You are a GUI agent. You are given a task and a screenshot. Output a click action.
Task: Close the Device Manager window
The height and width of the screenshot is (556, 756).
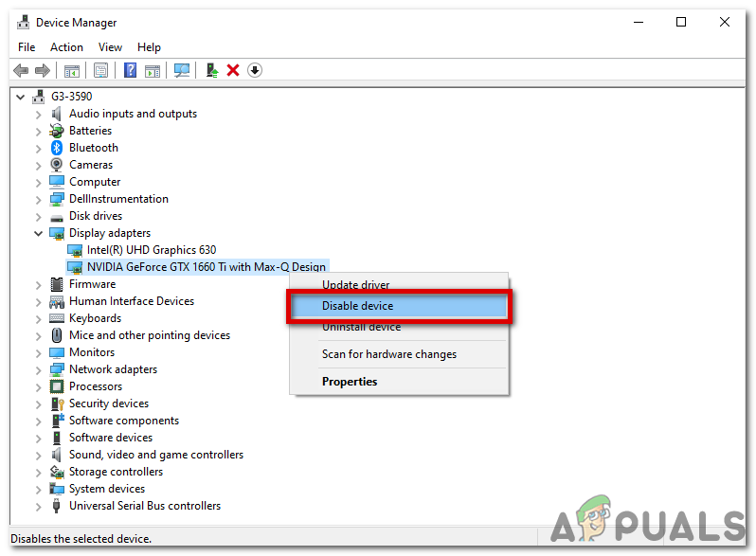pyautogui.click(x=724, y=22)
